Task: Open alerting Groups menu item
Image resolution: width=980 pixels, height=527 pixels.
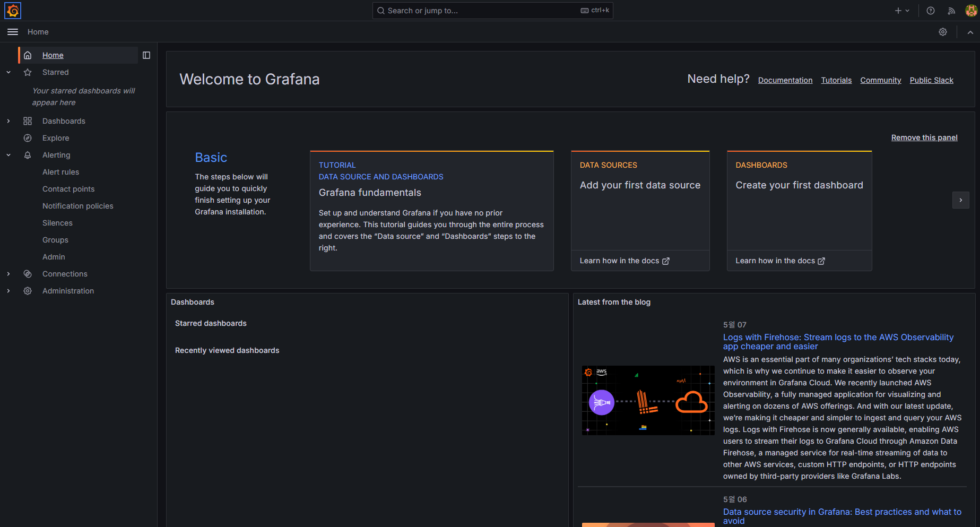Action: [55, 240]
